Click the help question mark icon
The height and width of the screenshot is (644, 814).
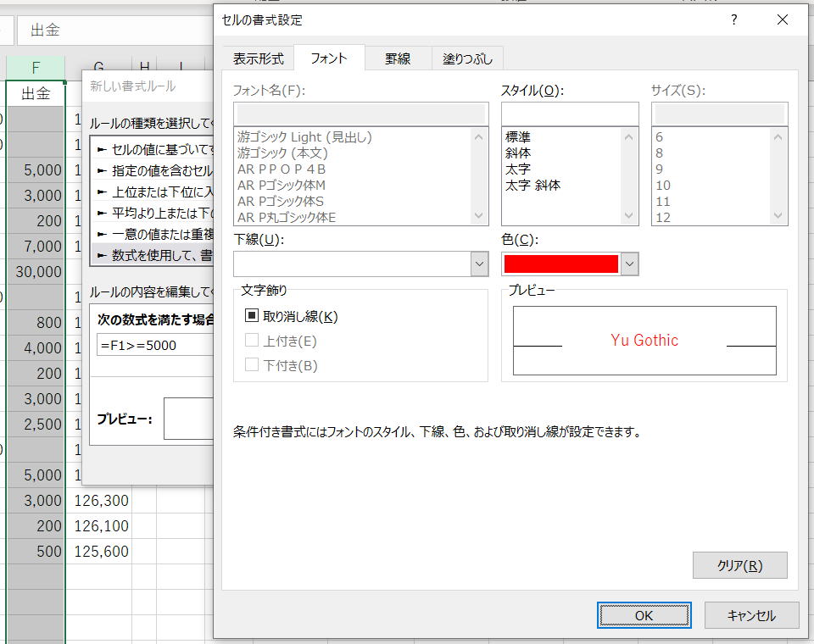(733, 20)
